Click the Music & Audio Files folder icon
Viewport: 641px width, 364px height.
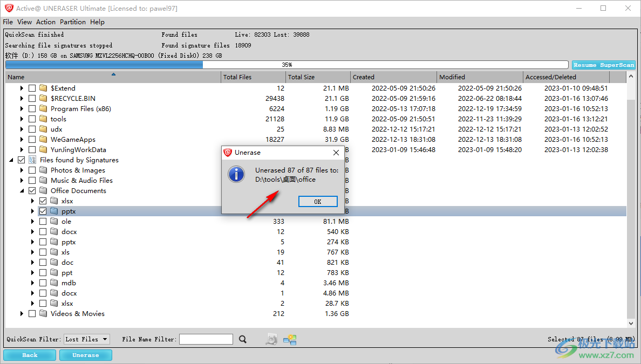pyautogui.click(x=43, y=180)
